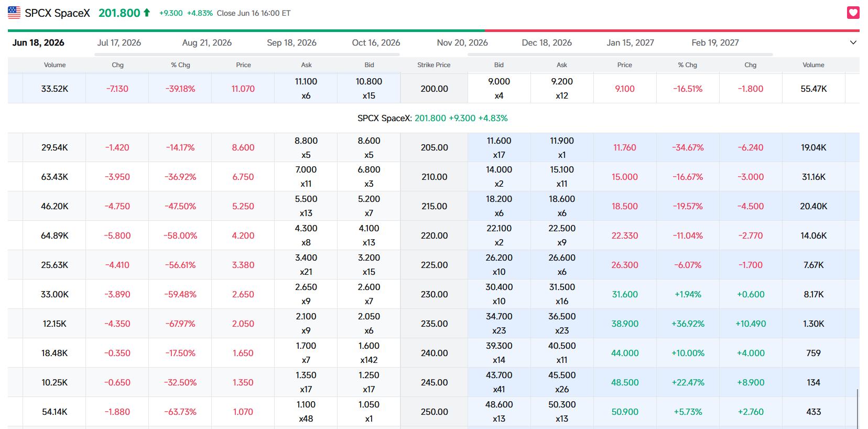Viewport: 868px width, 429px height.
Task: Click the put change +10.490
Action: tap(751, 324)
